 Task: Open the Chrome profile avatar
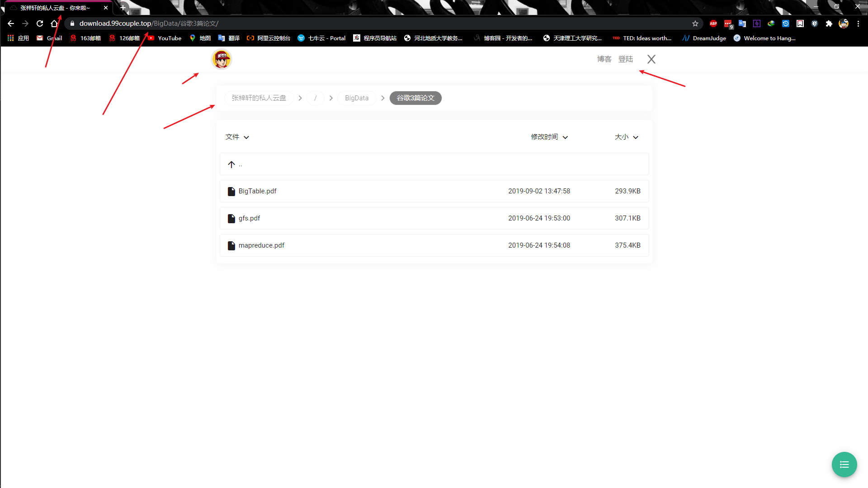pyautogui.click(x=844, y=23)
